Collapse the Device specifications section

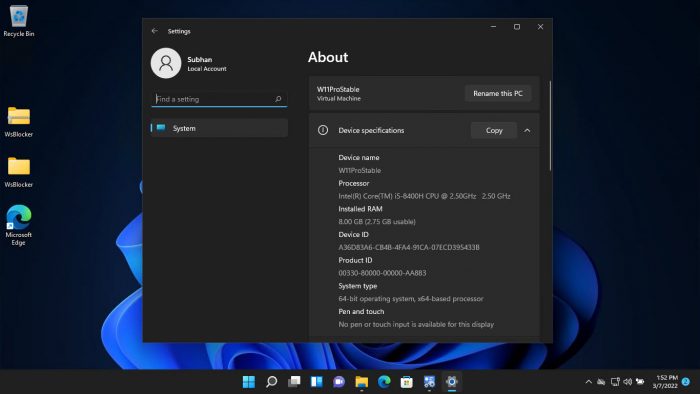pyautogui.click(x=527, y=130)
